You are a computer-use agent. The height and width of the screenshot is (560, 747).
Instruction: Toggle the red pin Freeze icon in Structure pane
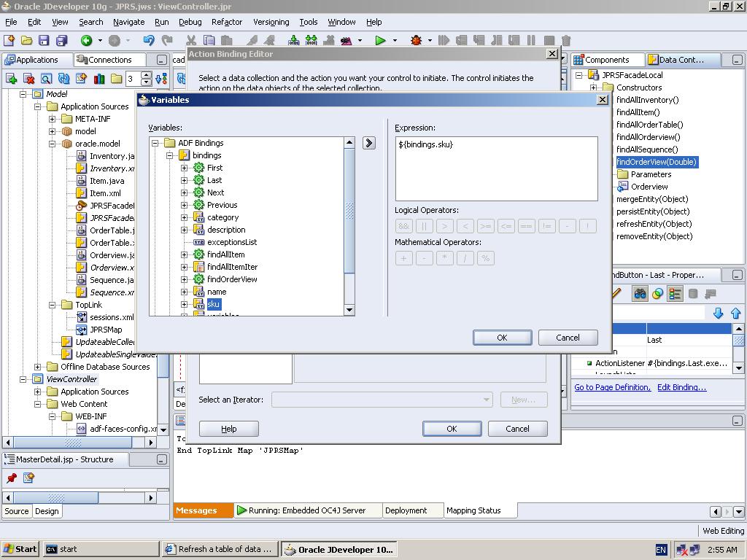(12, 478)
